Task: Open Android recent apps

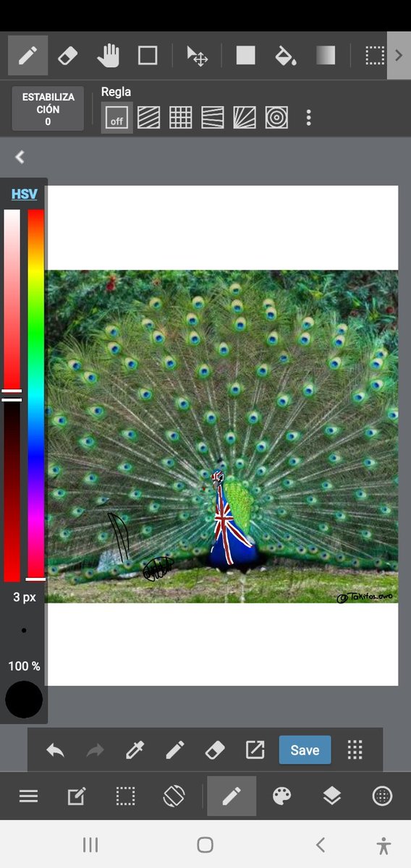Action: pyautogui.click(x=90, y=845)
